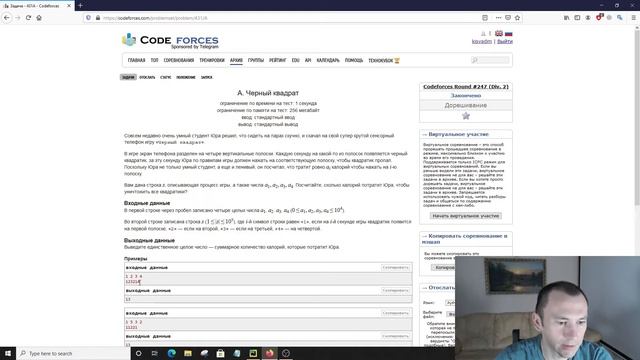Image resolution: width=640 pixels, height=360 pixels.
Task: Click the browser Forward arrow
Action: [x=18, y=18]
